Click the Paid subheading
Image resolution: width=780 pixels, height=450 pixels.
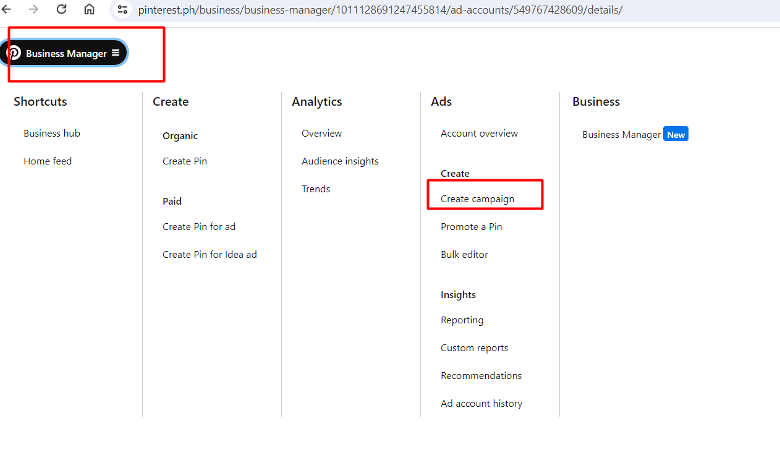[x=172, y=201]
